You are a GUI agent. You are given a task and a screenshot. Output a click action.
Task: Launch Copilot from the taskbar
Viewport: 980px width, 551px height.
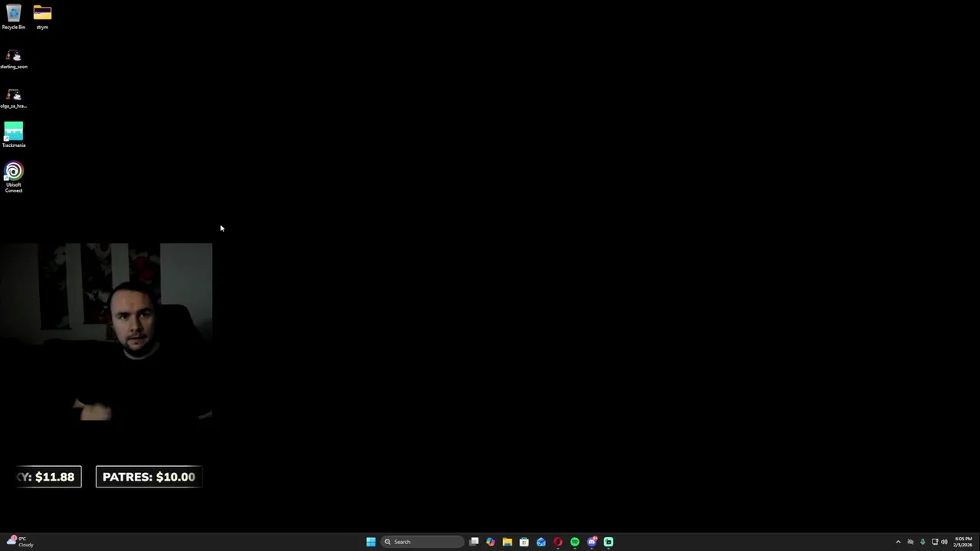pyautogui.click(x=491, y=542)
